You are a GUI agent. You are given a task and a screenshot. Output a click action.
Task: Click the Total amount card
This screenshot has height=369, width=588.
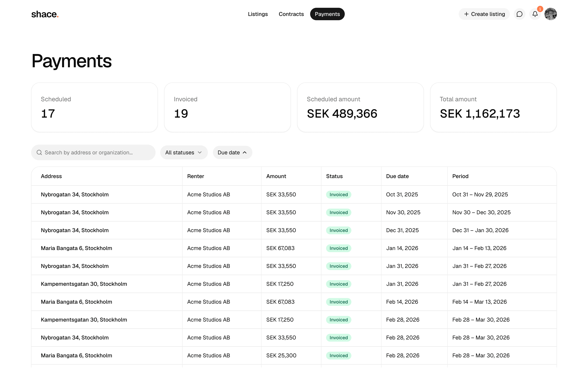(x=493, y=107)
